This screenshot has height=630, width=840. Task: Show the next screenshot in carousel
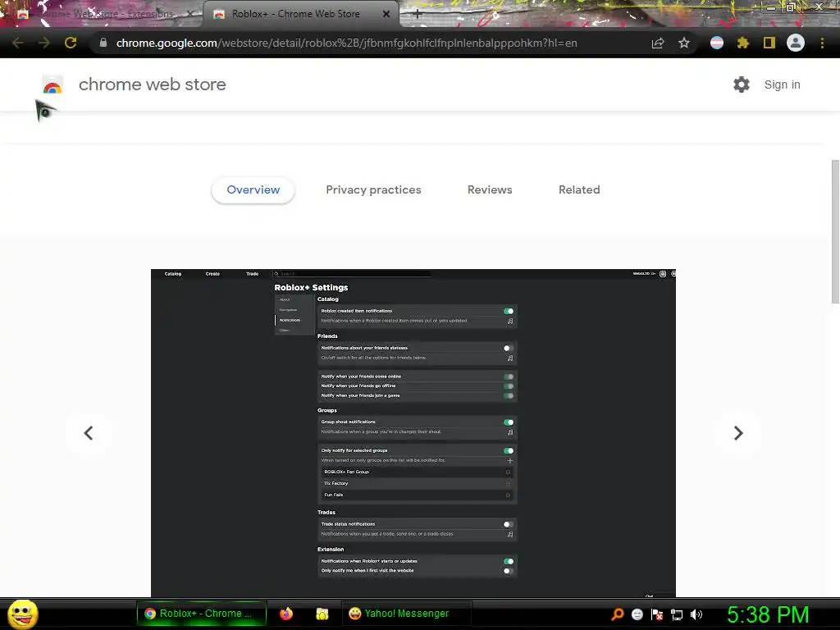click(738, 433)
